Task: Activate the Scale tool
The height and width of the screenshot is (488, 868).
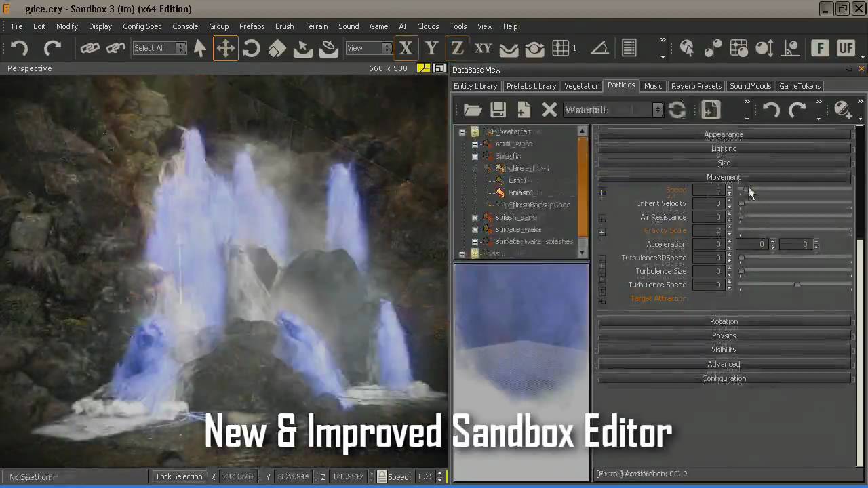Action: click(x=277, y=48)
